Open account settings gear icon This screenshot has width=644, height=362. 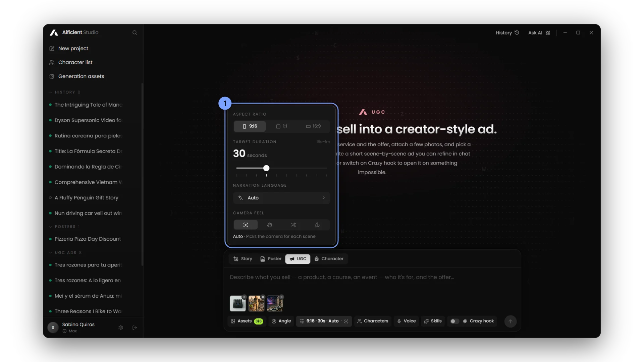[x=121, y=328]
